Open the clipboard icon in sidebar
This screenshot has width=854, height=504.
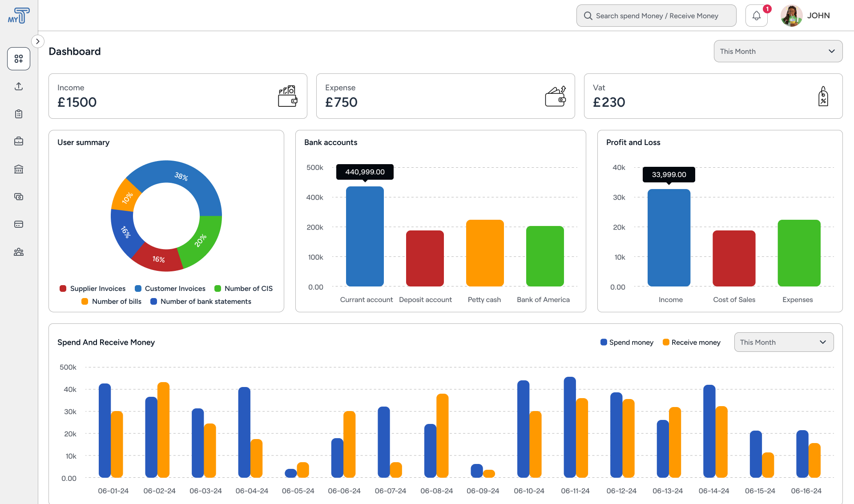coord(19,114)
